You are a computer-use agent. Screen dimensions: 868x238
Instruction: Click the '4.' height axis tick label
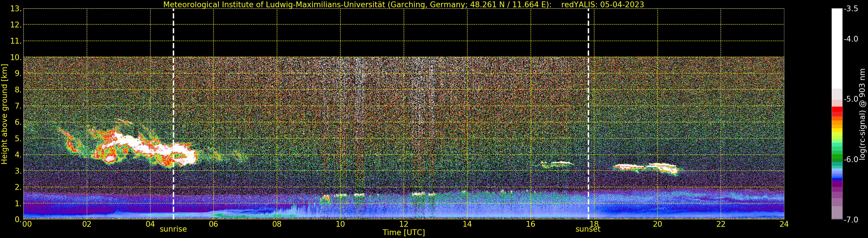[x=18, y=155]
